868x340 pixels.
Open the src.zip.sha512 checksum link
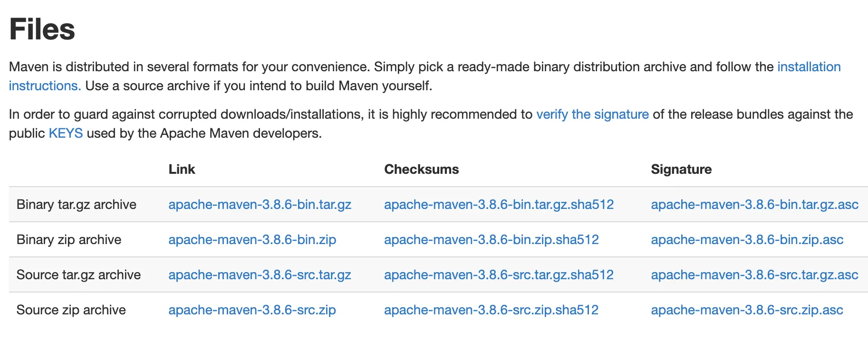491,310
